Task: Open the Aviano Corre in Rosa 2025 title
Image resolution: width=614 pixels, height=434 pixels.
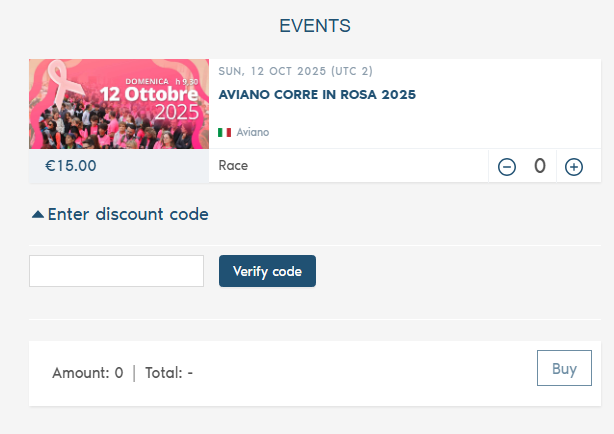Action: coord(317,95)
